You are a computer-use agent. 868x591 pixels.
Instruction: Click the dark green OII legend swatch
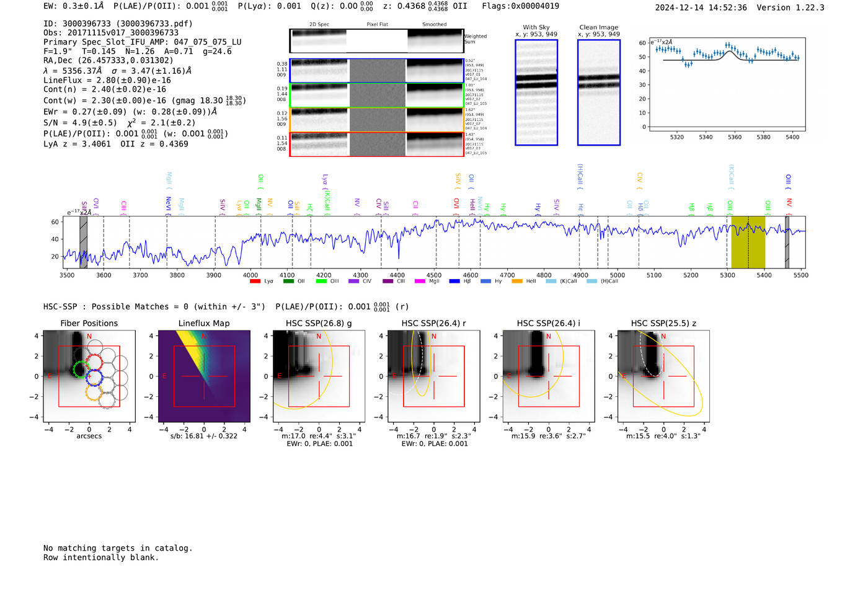(x=288, y=282)
